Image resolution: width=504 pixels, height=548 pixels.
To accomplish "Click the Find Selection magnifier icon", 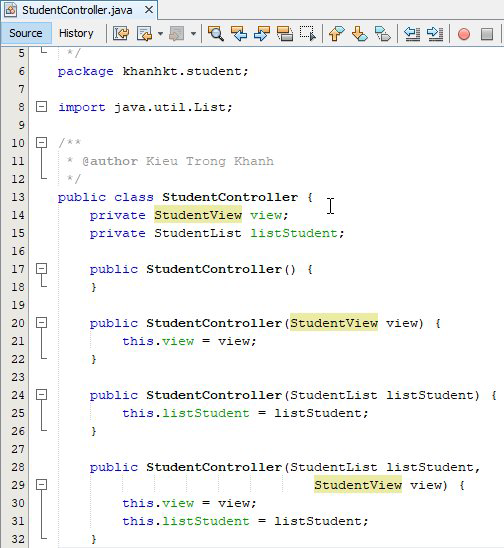I will click(x=216, y=34).
